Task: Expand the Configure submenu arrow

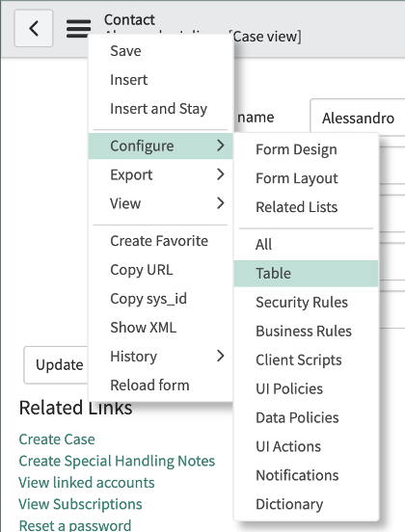Action: click(x=221, y=146)
